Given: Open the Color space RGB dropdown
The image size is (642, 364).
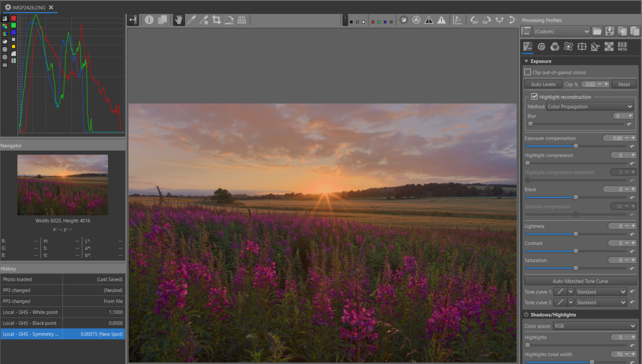Looking at the screenshot, I should tap(594, 326).
